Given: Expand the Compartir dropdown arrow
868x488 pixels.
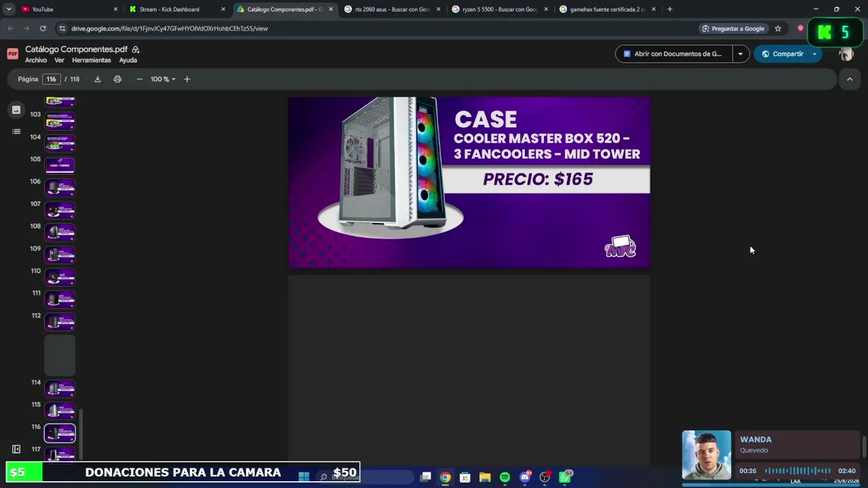Looking at the screenshot, I should [x=814, y=54].
